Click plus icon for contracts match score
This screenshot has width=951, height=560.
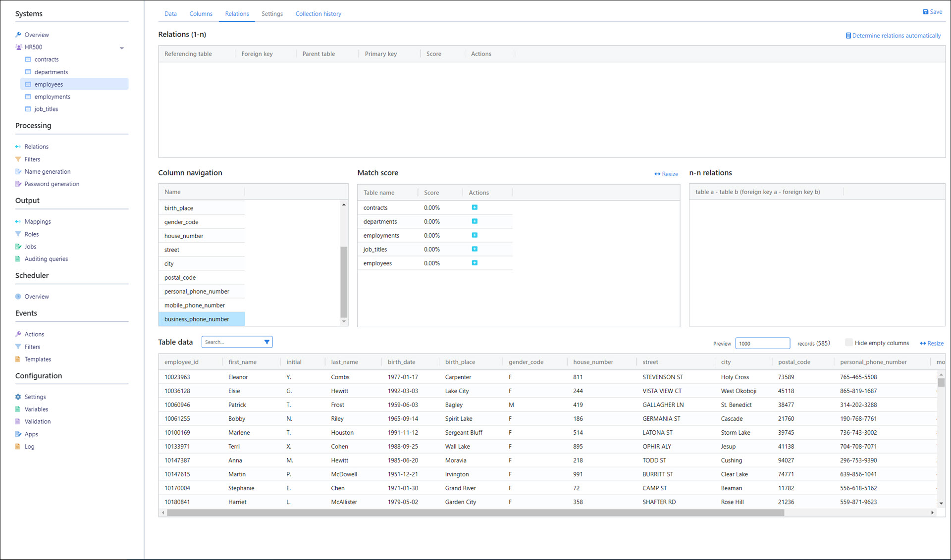pos(475,207)
